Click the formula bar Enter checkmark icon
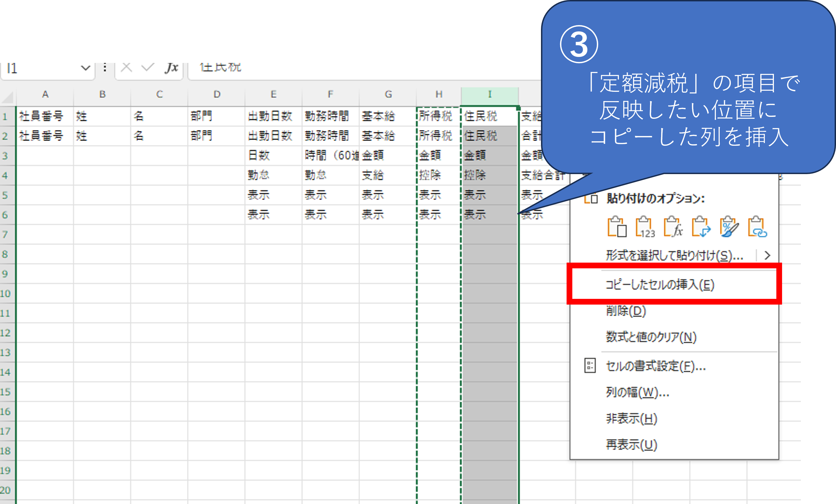 pyautogui.click(x=148, y=68)
